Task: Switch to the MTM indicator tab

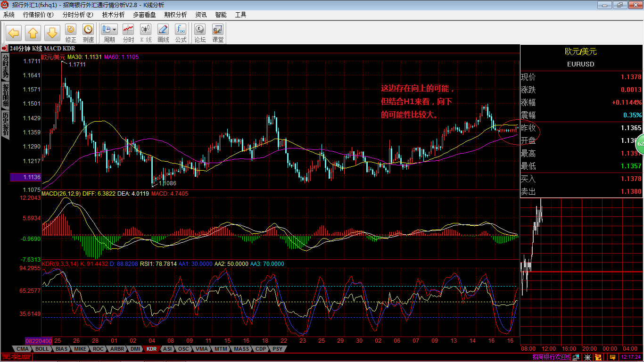Action: 220,349
